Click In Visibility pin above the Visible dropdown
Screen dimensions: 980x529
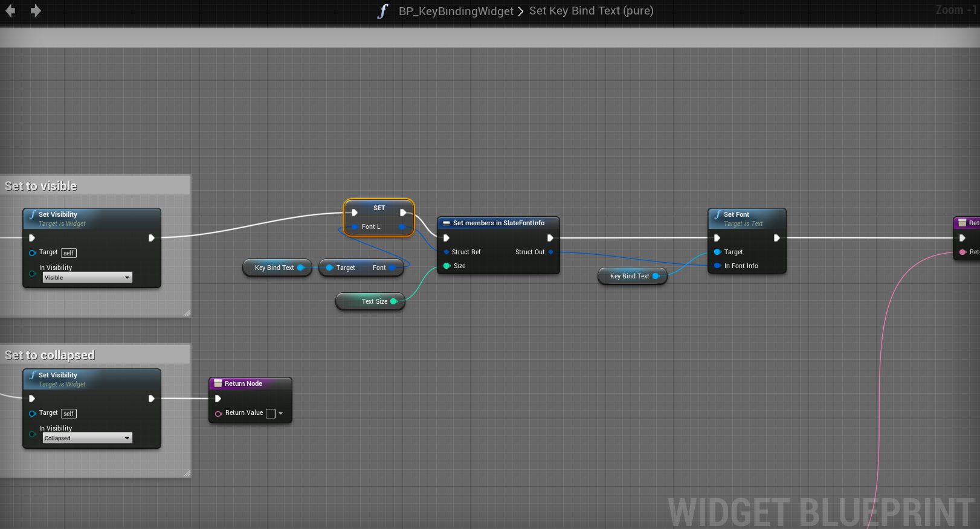point(33,273)
